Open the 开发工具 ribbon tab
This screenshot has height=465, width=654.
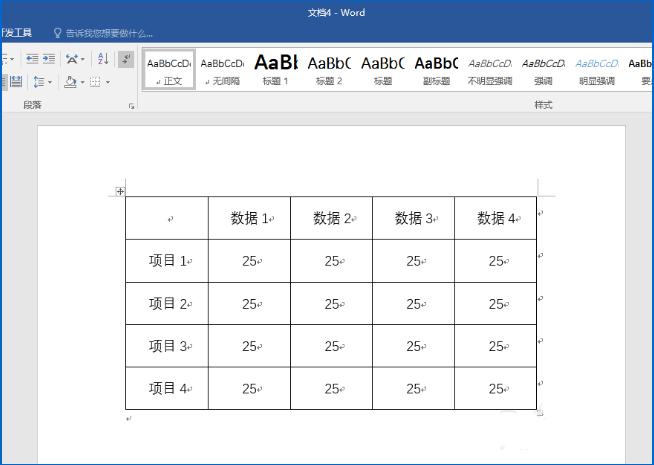tap(16, 33)
